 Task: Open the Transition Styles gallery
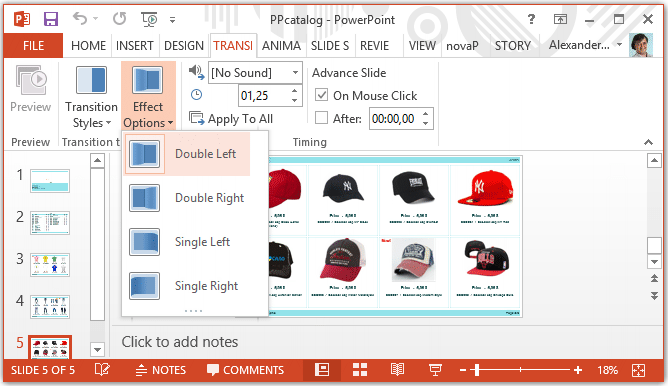pyautogui.click(x=91, y=97)
